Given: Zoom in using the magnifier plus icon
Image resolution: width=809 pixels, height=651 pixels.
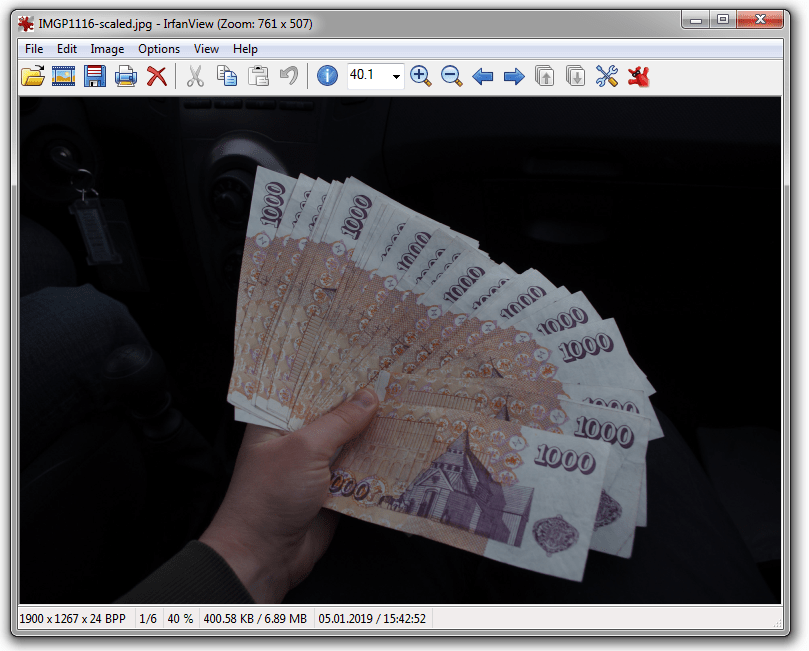Looking at the screenshot, I should tap(420, 76).
